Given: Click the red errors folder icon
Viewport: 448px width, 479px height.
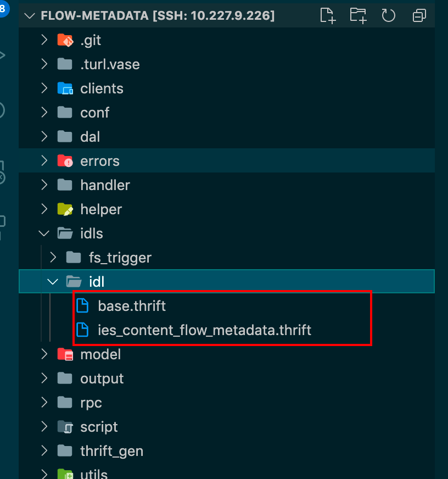Looking at the screenshot, I should click(x=65, y=160).
